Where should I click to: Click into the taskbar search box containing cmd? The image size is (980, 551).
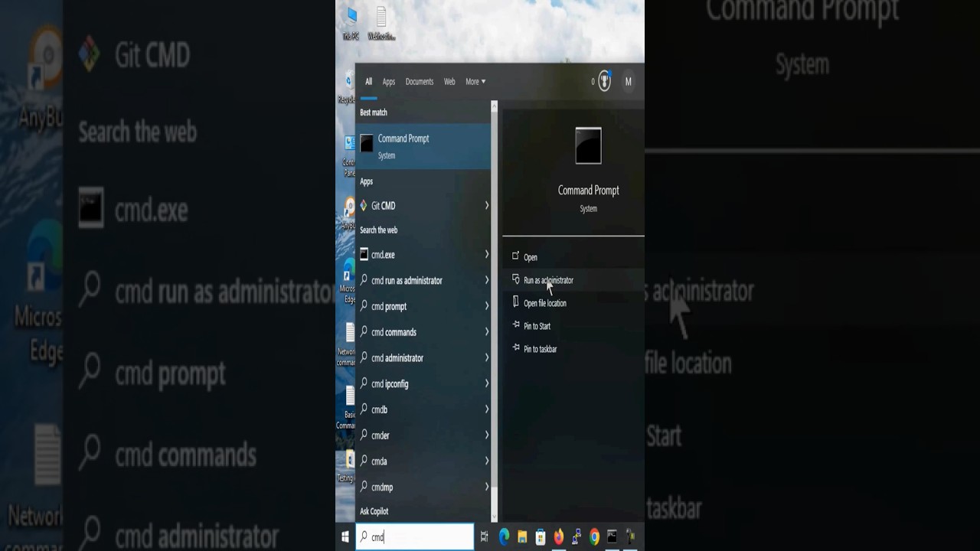pyautogui.click(x=415, y=537)
